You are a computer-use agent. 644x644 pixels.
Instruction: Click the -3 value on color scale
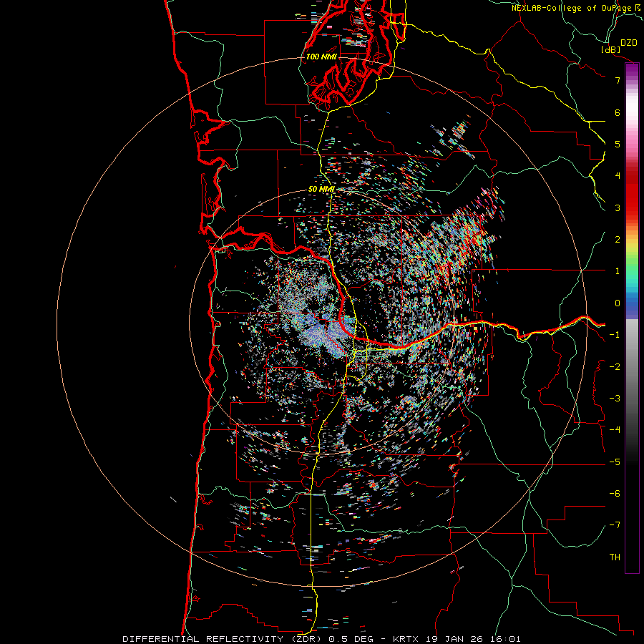pyautogui.click(x=615, y=399)
